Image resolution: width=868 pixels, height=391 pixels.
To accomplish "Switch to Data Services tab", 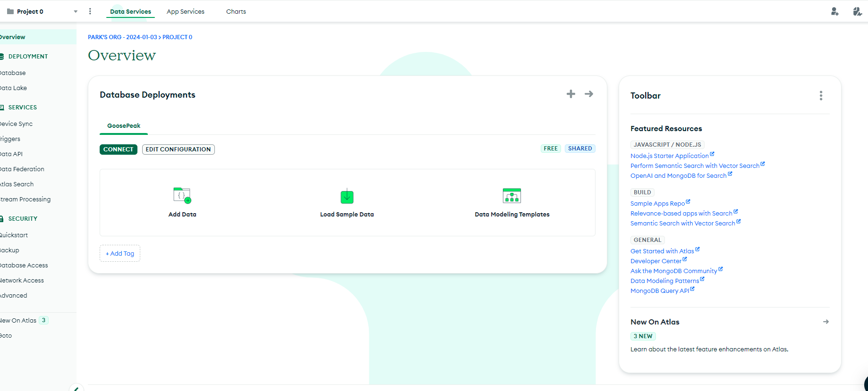I will [x=130, y=11].
